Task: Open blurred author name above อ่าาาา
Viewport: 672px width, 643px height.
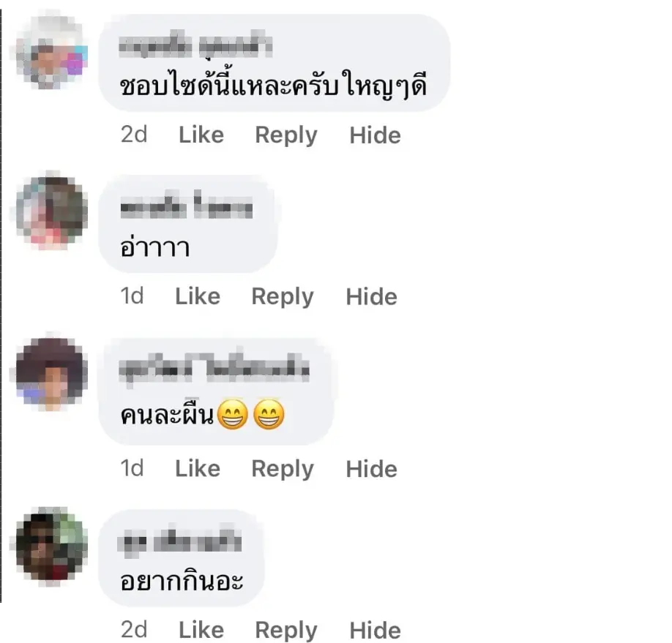Action: pyautogui.click(x=187, y=206)
